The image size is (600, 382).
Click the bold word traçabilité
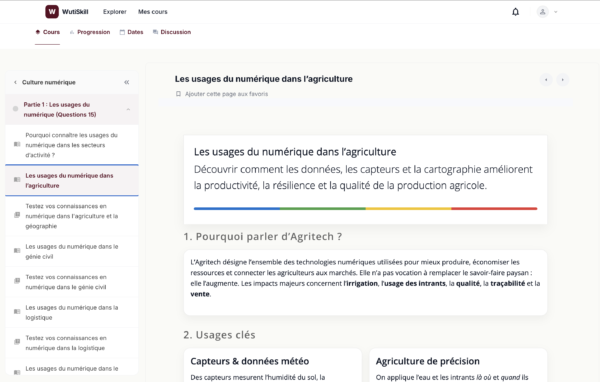pos(508,284)
